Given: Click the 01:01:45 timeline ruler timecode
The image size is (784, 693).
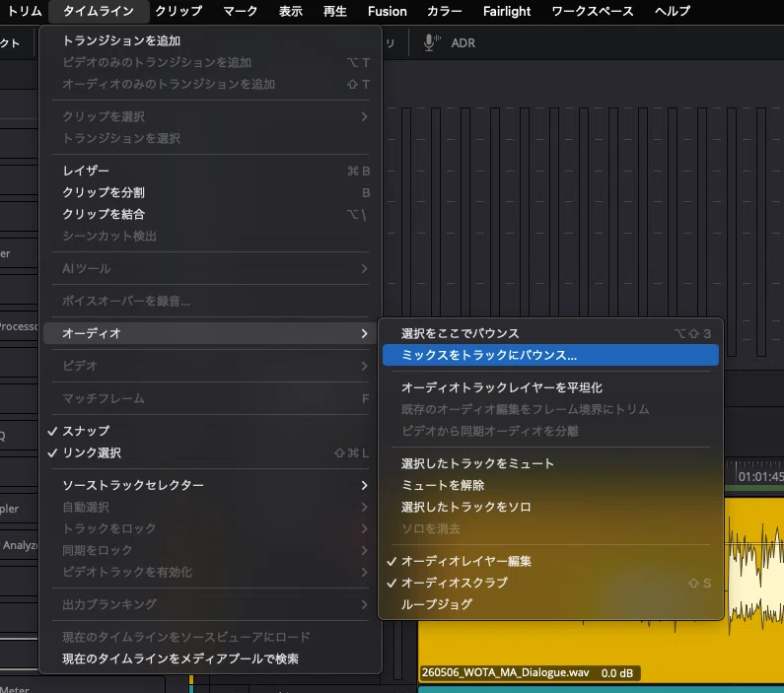Looking at the screenshot, I should (x=760, y=477).
